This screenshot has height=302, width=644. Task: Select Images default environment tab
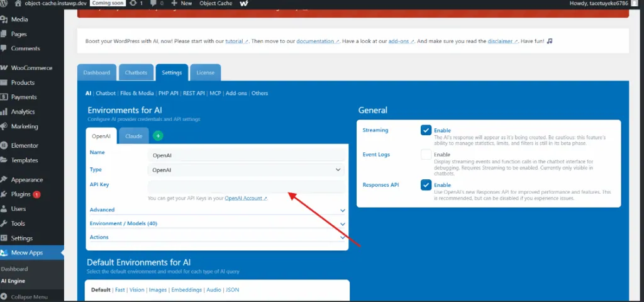coord(158,290)
